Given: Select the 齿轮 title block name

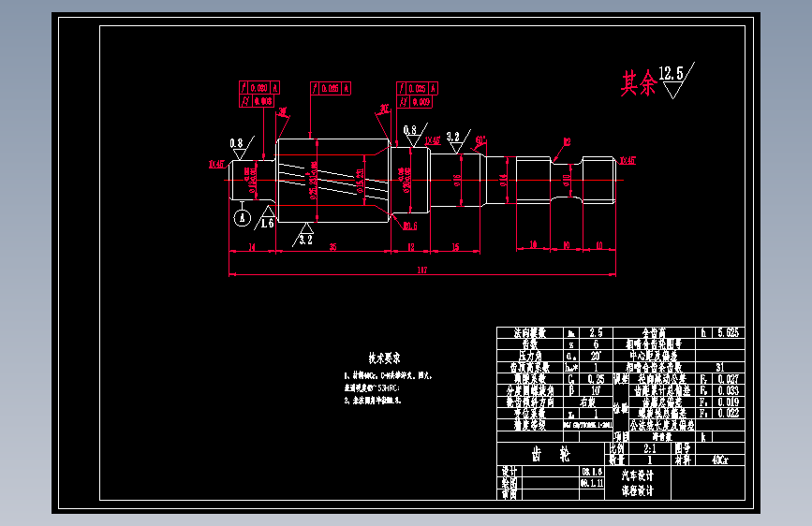Looking at the screenshot, I should click(x=551, y=454).
